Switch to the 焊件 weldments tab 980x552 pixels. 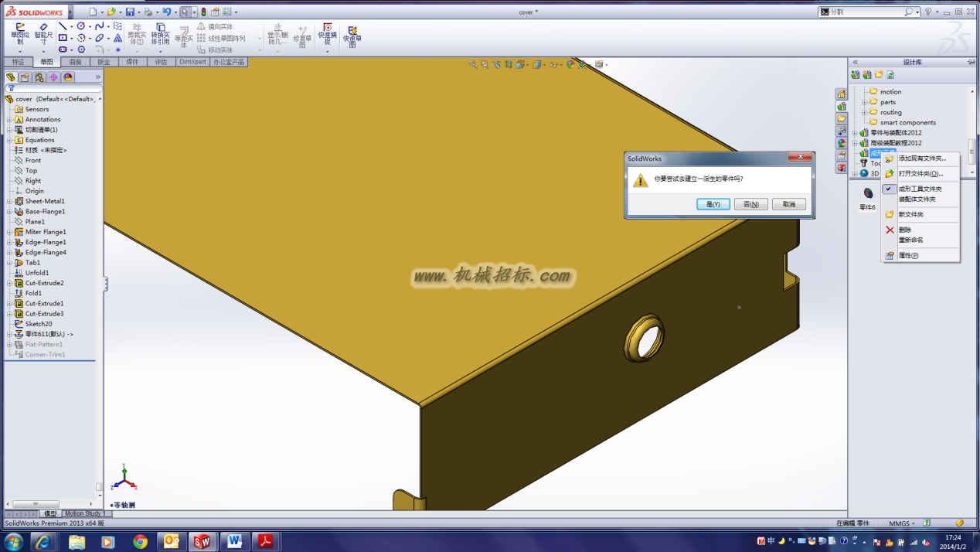tap(132, 62)
